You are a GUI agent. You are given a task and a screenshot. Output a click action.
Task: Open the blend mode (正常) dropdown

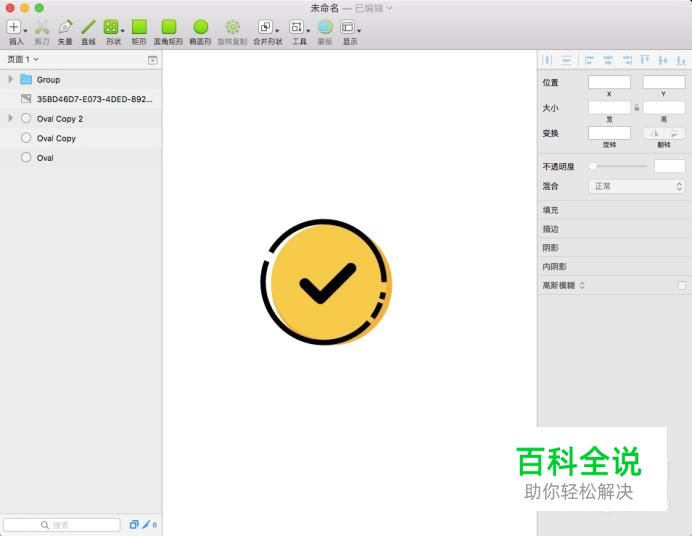click(637, 186)
